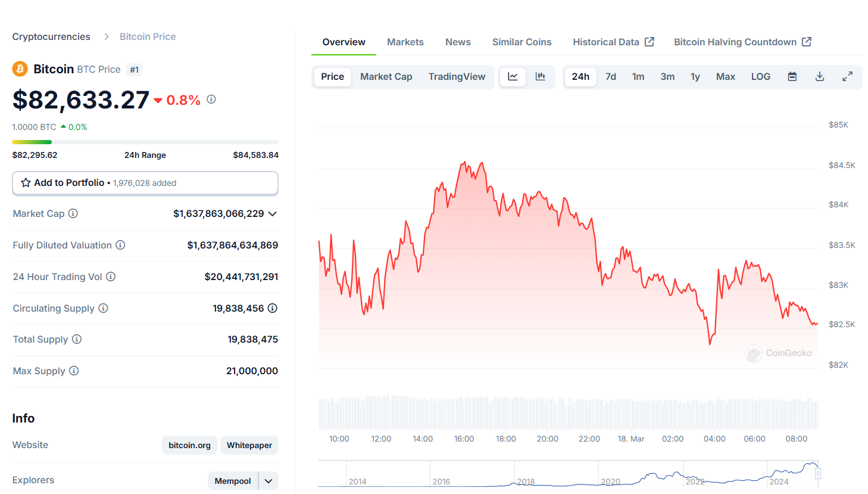The width and height of the screenshot is (868, 494).
Task: Open the Whitepaper link
Action: point(249,445)
